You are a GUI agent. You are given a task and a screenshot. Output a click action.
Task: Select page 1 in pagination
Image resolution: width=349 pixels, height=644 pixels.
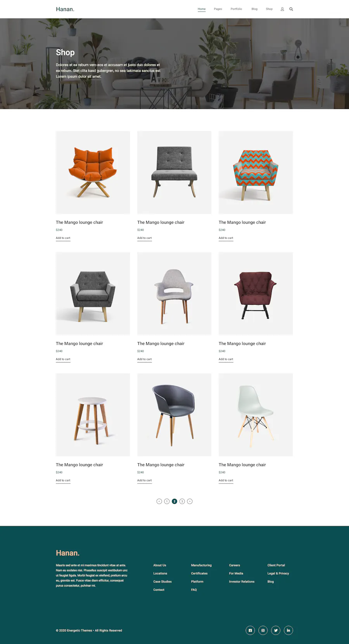167,501
